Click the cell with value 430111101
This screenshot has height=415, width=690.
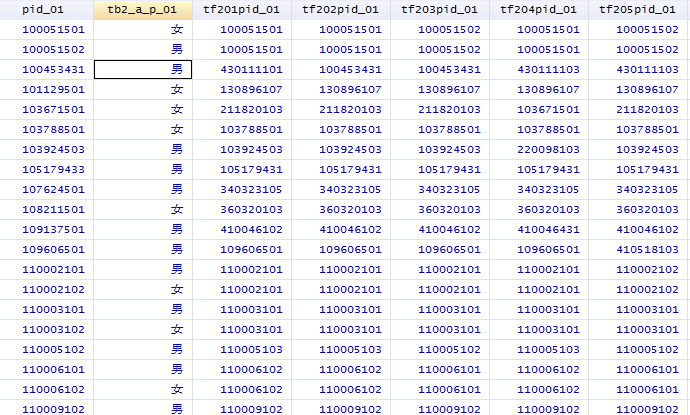click(x=242, y=70)
